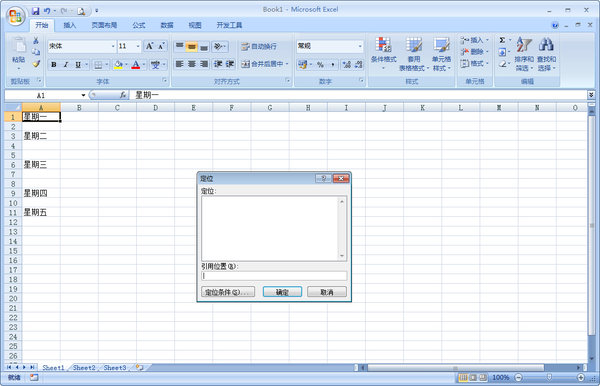Expand the Delete cells 删除 dropdown

[487, 52]
